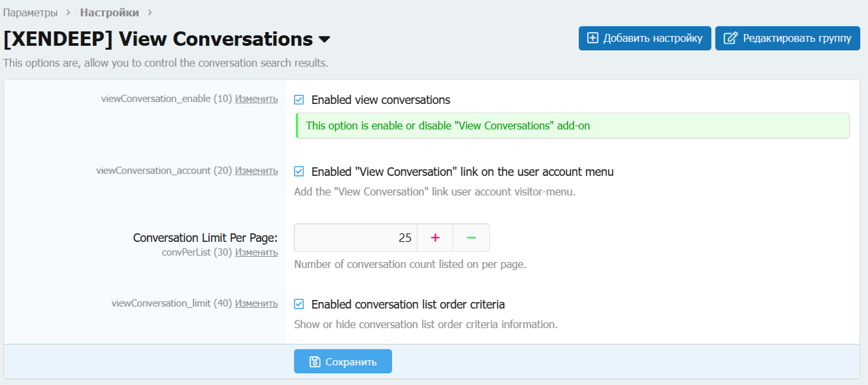Click the pencil icon on Редактировать группу
The width and height of the screenshot is (868, 385).
[x=731, y=38]
